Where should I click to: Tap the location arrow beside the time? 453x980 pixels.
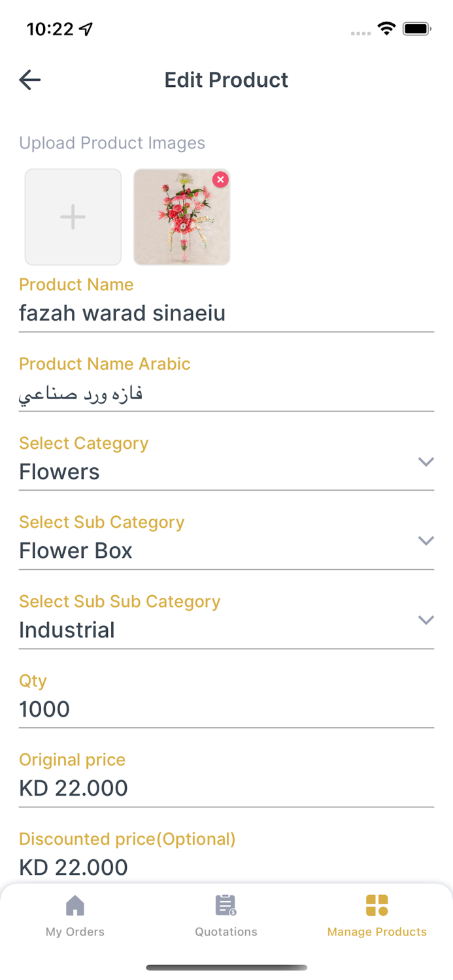click(x=86, y=29)
